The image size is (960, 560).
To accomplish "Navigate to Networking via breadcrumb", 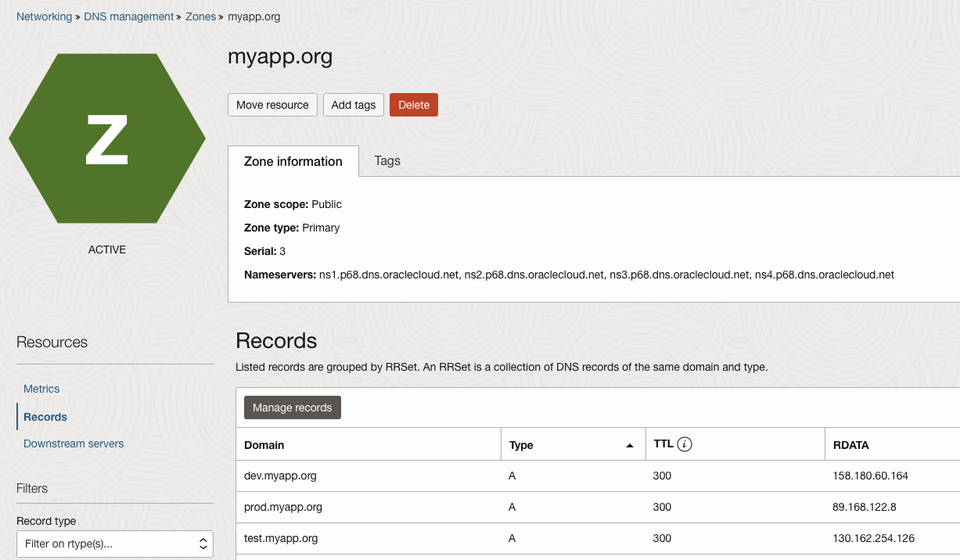I will click(x=44, y=16).
